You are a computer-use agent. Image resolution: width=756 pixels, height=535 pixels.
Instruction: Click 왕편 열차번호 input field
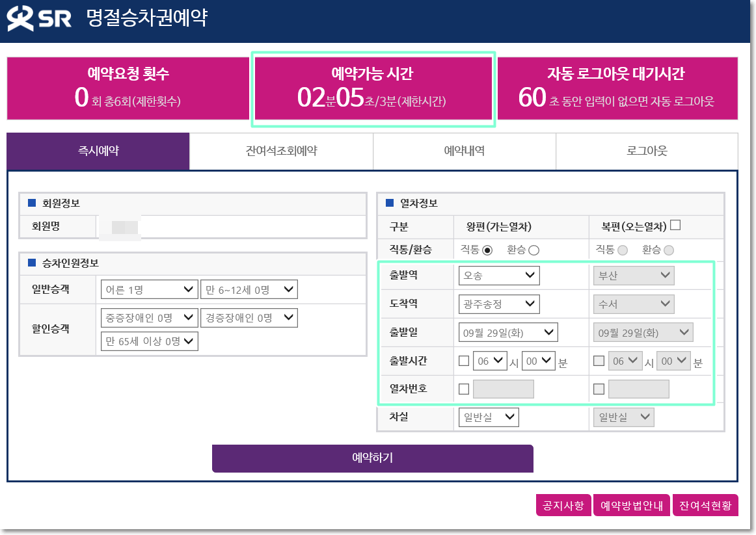[x=504, y=389]
